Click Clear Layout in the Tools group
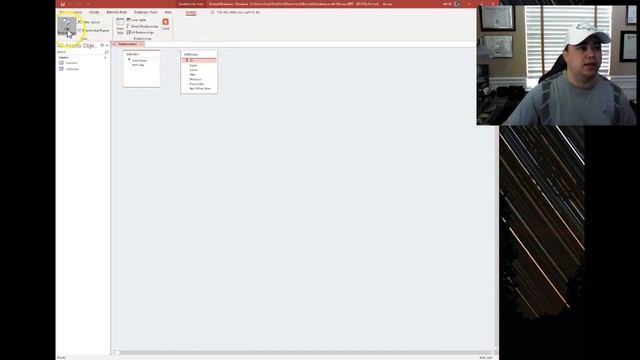The width and height of the screenshot is (640, 360). (89, 22)
